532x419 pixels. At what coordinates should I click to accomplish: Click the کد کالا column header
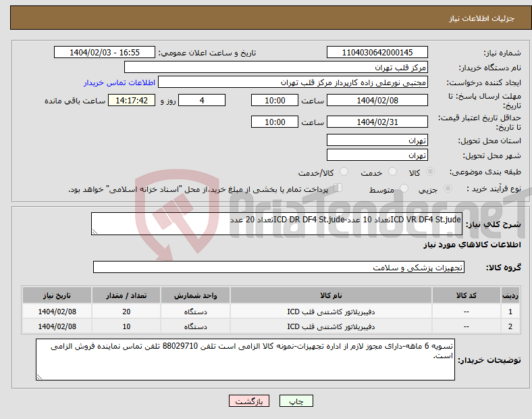(x=467, y=295)
